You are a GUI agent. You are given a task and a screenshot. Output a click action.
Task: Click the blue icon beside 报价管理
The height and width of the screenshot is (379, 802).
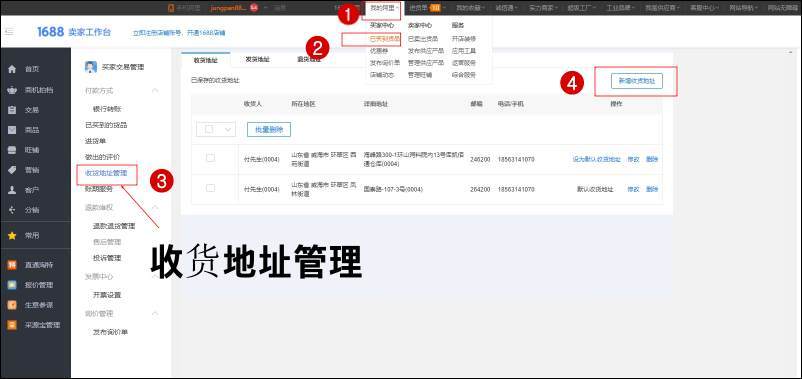(12, 285)
